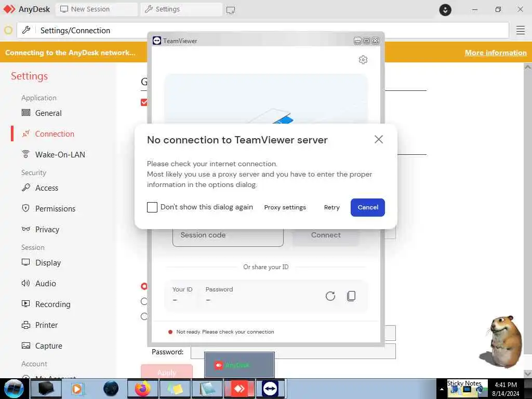532x399 pixels.
Task: Open Display session settings
Action: click(48, 262)
